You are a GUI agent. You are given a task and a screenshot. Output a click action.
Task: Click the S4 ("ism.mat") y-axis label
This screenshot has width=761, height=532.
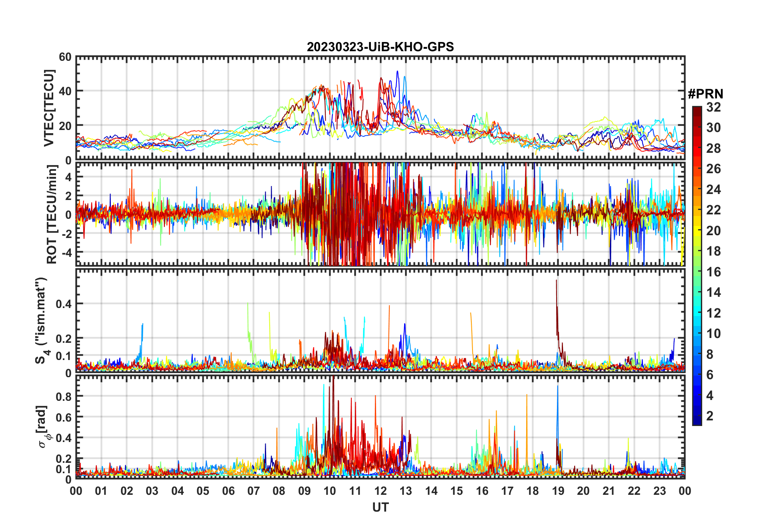pyautogui.click(x=42, y=320)
